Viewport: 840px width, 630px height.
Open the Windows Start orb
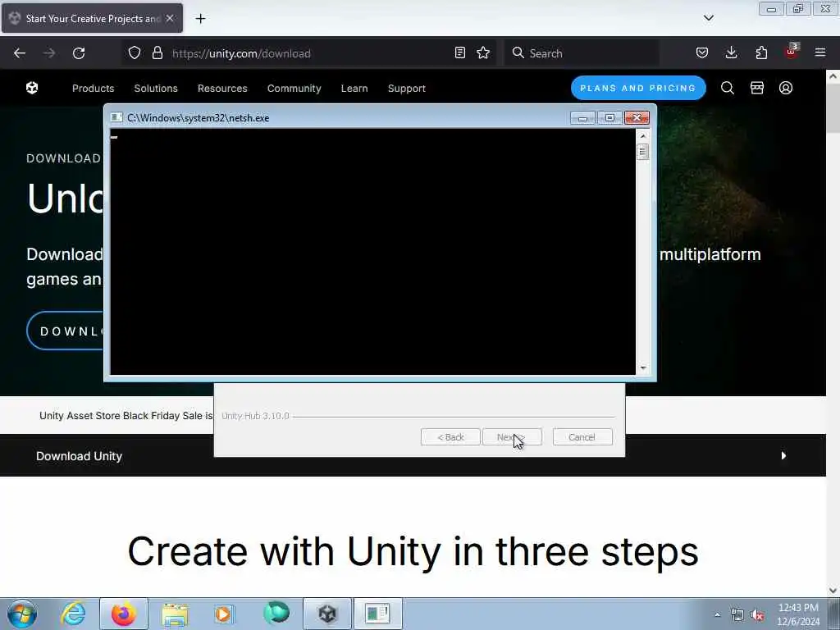(x=22, y=614)
